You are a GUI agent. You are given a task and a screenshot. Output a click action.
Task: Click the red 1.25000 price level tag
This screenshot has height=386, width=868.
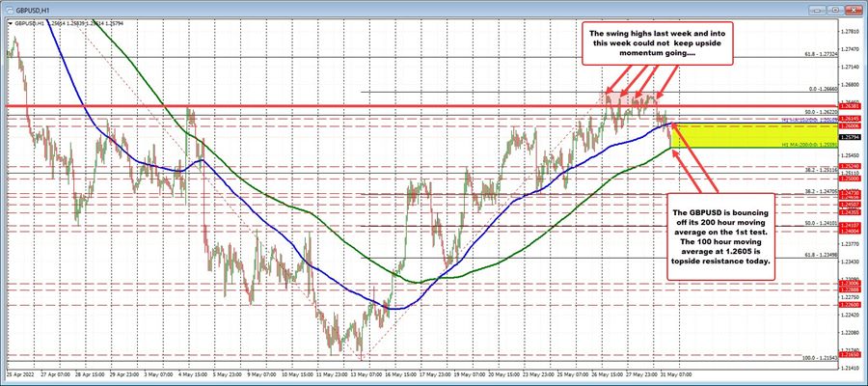(849, 179)
